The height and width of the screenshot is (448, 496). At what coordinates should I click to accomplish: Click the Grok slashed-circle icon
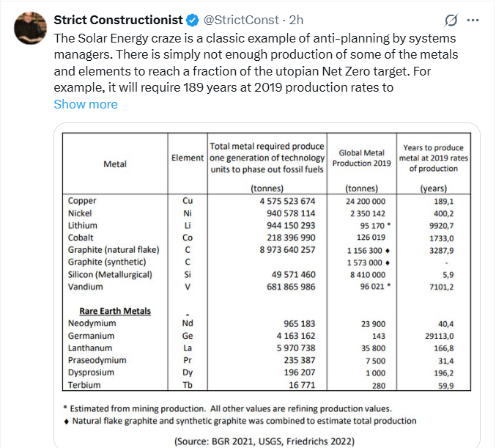(452, 20)
